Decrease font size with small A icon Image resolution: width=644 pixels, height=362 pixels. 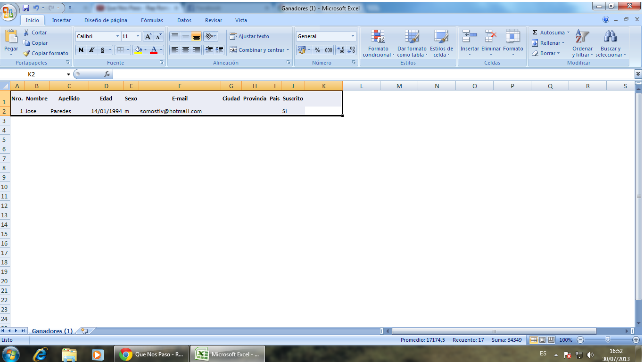(x=158, y=36)
